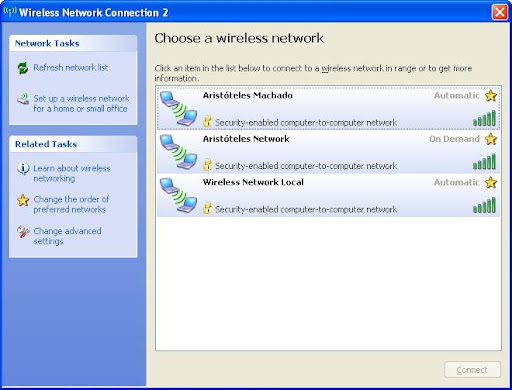Click the Refresh network list icon
The height and width of the screenshot is (390, 512).
(23, 68)
